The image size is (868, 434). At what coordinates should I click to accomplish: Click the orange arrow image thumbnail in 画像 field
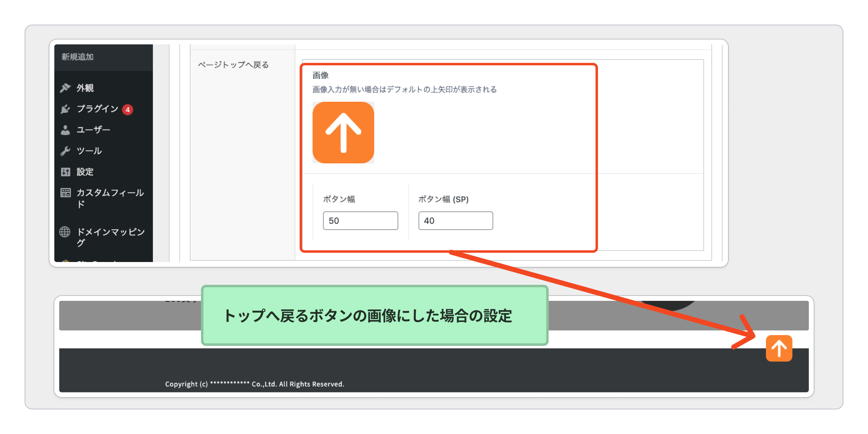click(343, 133)
